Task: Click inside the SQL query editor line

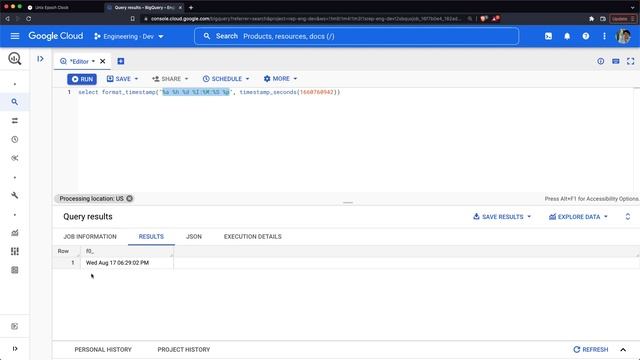Action: coord(209,92)
